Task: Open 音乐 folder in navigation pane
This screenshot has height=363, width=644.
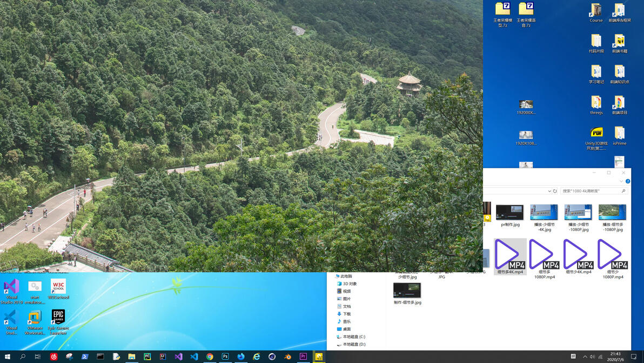Action: 344,321
